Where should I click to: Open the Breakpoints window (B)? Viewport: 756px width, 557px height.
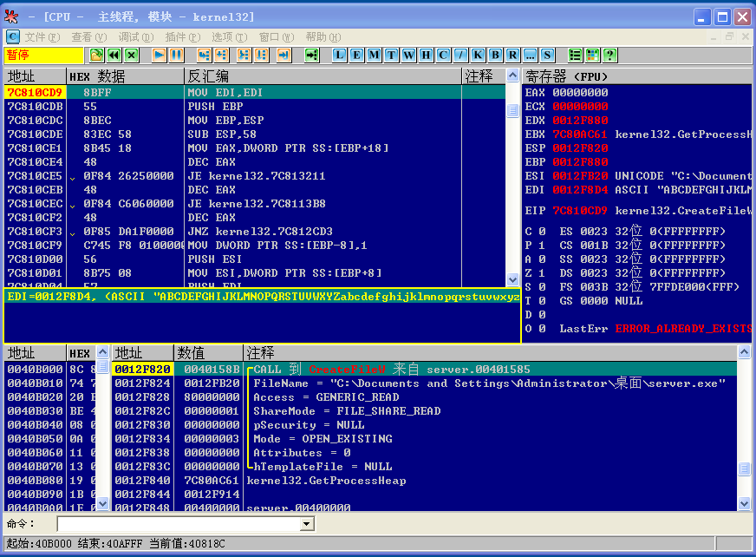[x=495, y=55]
